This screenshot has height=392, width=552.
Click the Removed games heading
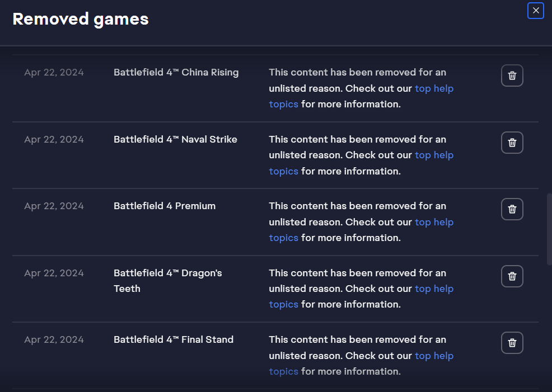(81, 19)
